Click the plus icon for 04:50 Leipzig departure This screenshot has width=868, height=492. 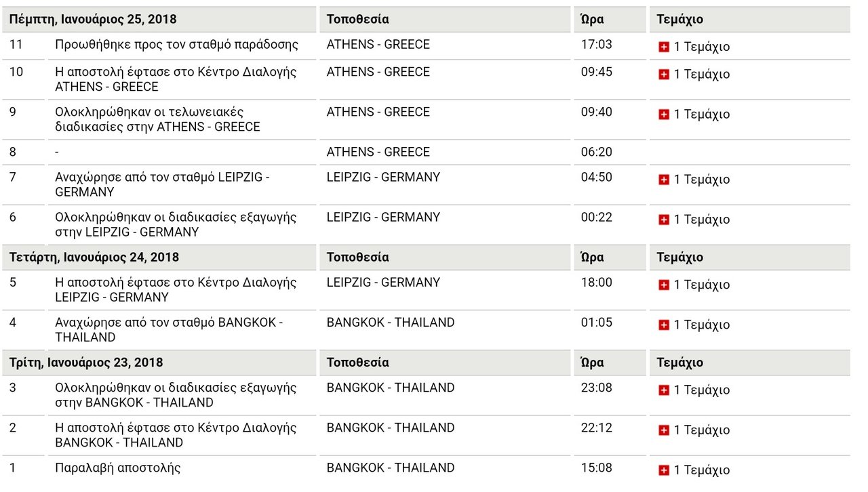(664, 179)
